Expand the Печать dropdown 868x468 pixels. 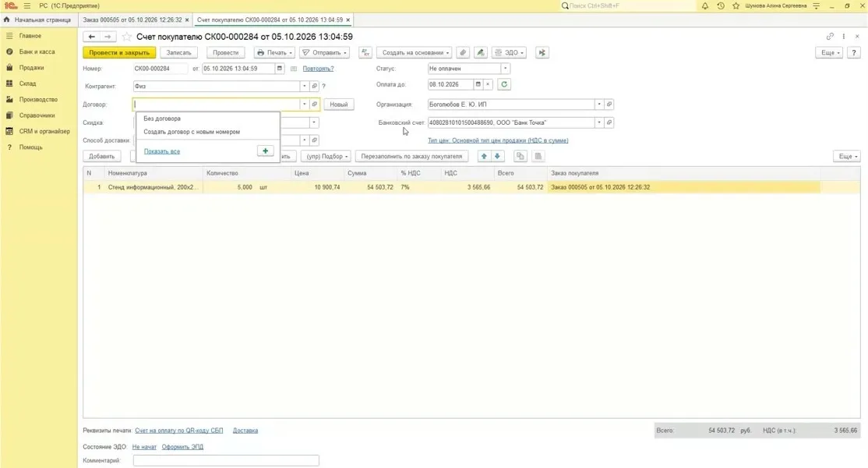pyautogui.click(x=274, y=52)
